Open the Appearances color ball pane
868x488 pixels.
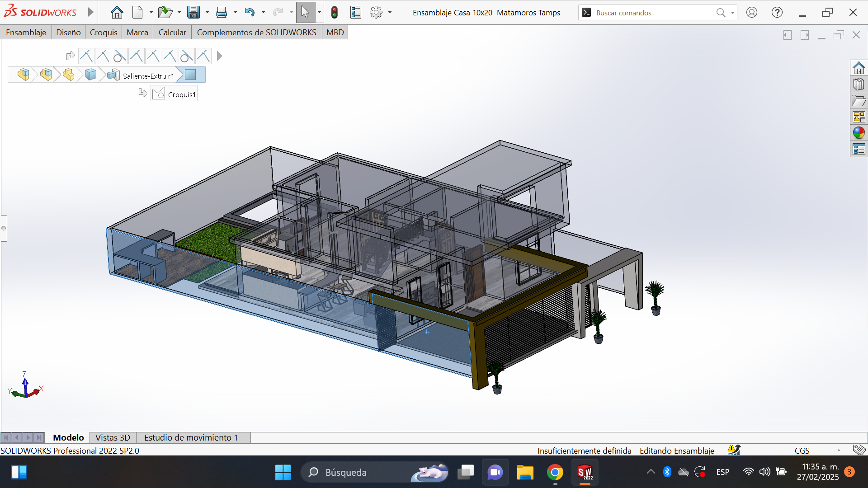[x=859, y=133]
